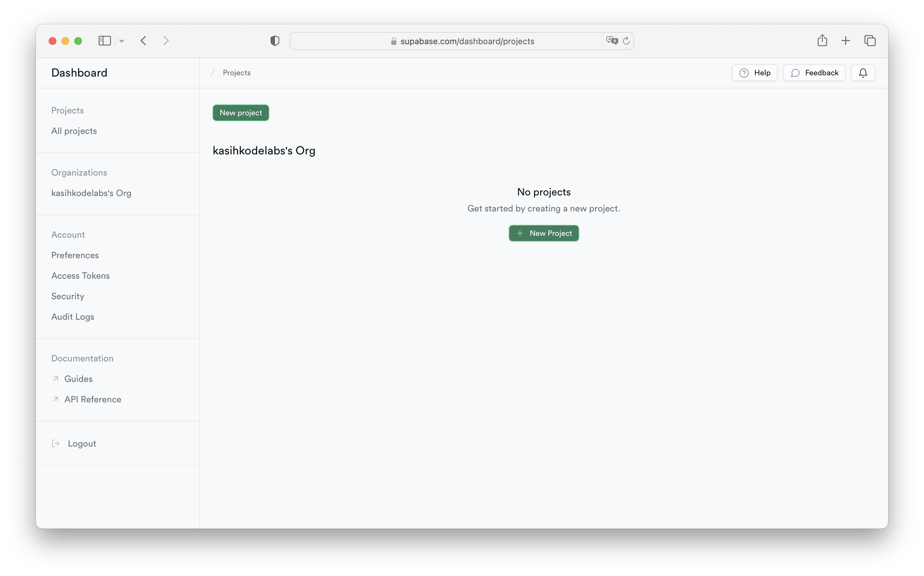
Task: Open kasihkodelabs's Org organization
Action: click(91, 193)
